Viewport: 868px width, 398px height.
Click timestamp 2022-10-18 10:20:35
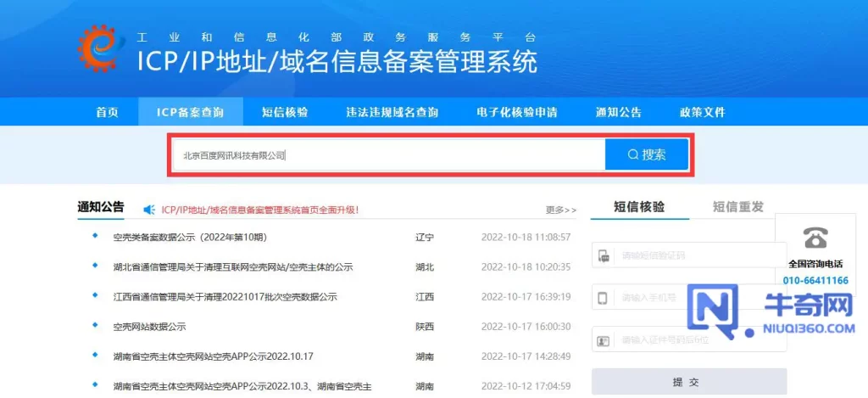pyautogui.click(x=526, y=267)
